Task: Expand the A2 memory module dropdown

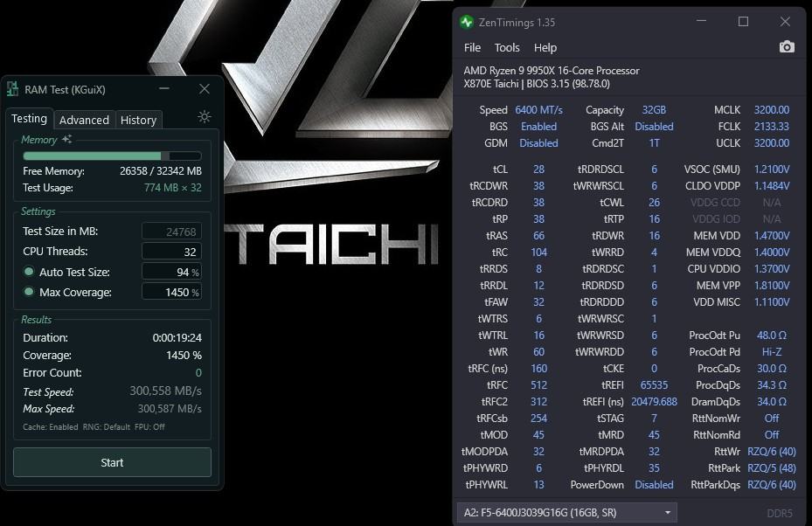Action: 566,513
